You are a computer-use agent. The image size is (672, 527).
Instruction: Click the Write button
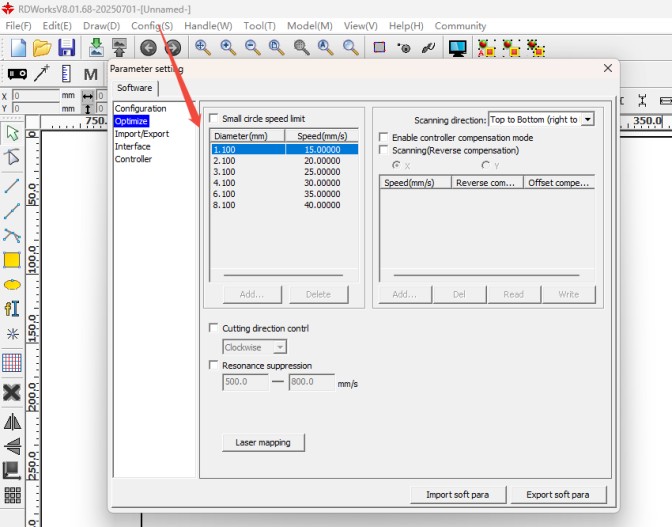tap(569, 294)
